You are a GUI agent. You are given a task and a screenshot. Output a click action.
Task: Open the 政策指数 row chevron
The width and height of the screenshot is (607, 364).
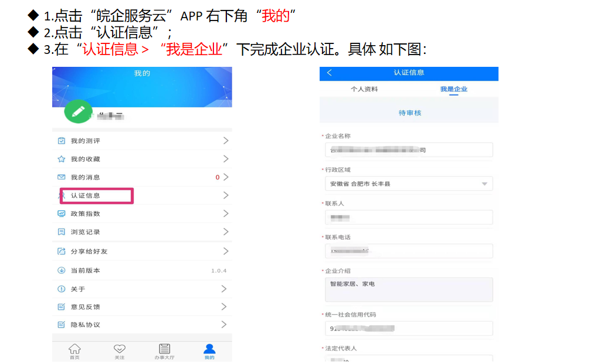pos(226,213)
